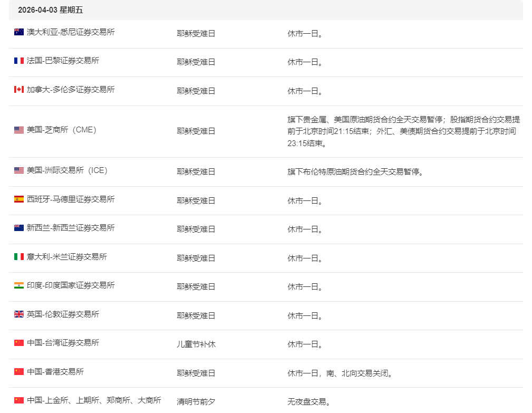
Task: Click 儿童节补休 holiday cell
Action: click(196, 344)
